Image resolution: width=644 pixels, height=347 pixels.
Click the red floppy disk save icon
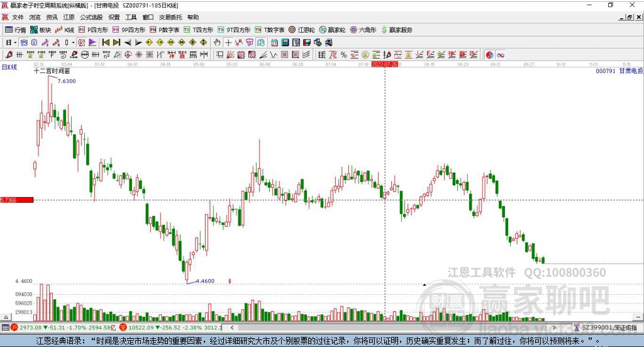[x=307, y=42]
